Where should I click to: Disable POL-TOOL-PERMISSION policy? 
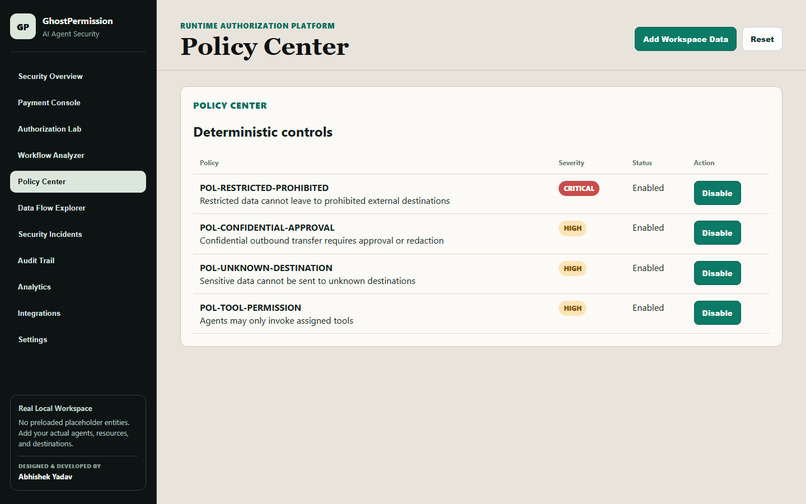(x=717, y=313)
